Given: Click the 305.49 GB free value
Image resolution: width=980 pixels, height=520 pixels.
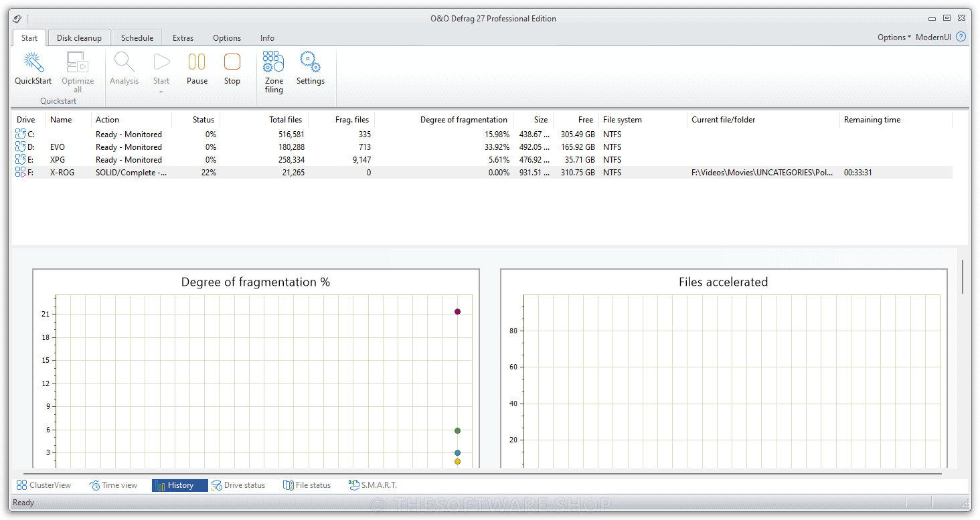Looking at the screenshot, I should click(x=577, y=135).
